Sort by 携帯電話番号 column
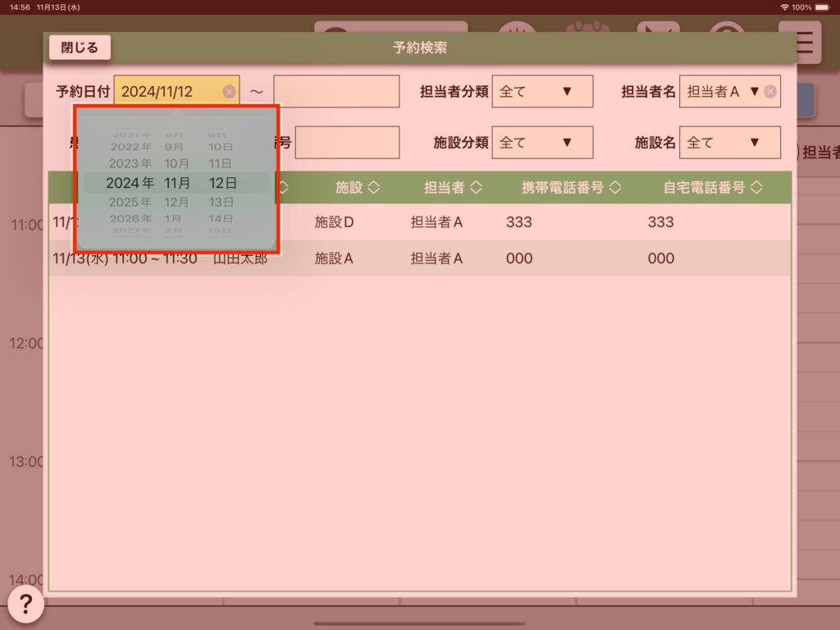Image resolution: width=840 pixels, height=630 pixels. 571,188
